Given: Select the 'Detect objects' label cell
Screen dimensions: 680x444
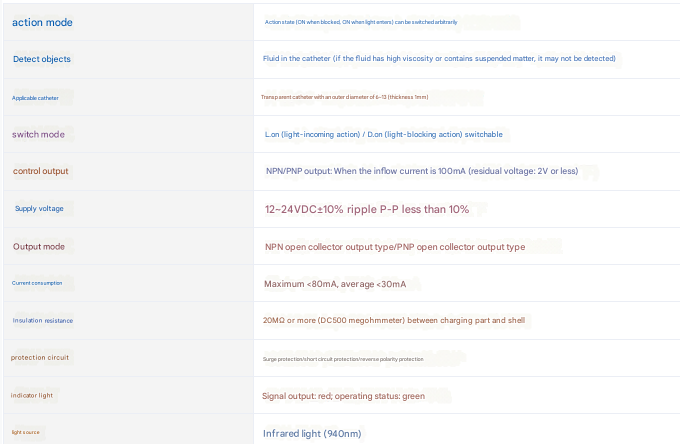Looking at the screenshot, I should coord(42,59).
